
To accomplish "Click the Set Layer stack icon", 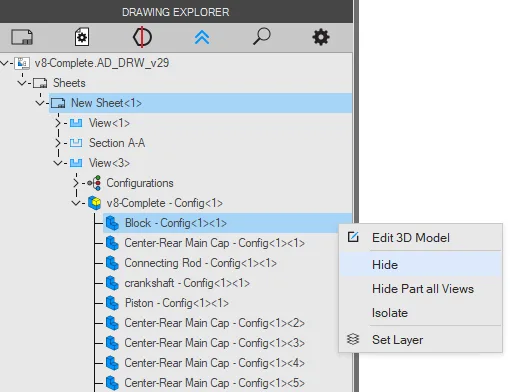I will click(353, 339).
